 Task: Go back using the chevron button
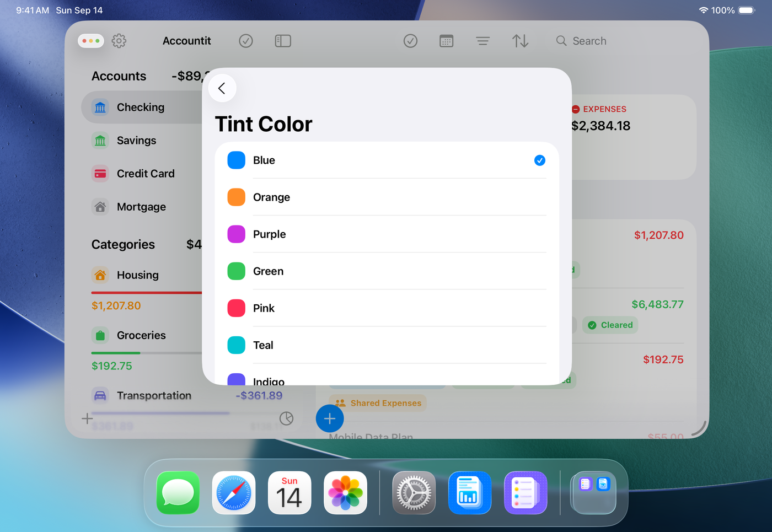[222, 88]
